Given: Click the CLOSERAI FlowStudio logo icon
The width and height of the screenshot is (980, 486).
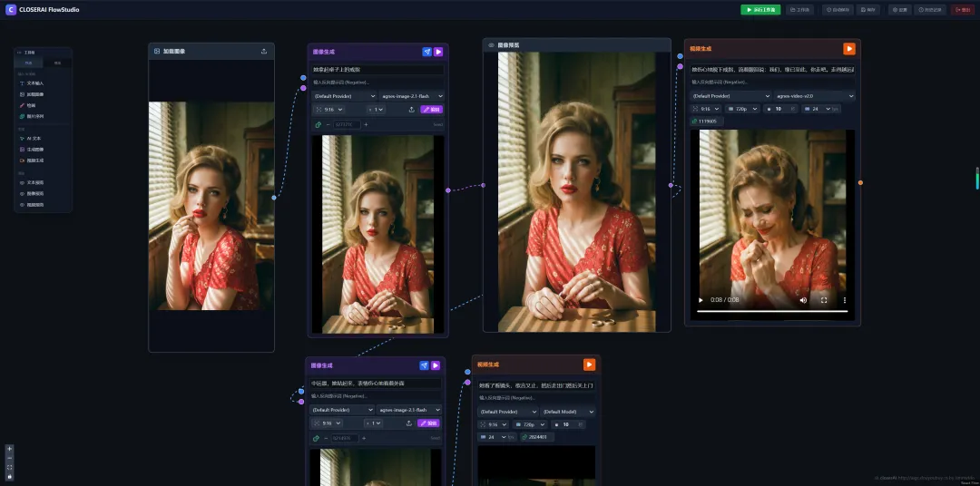Looking at the screenshot, I should point(11,9).
